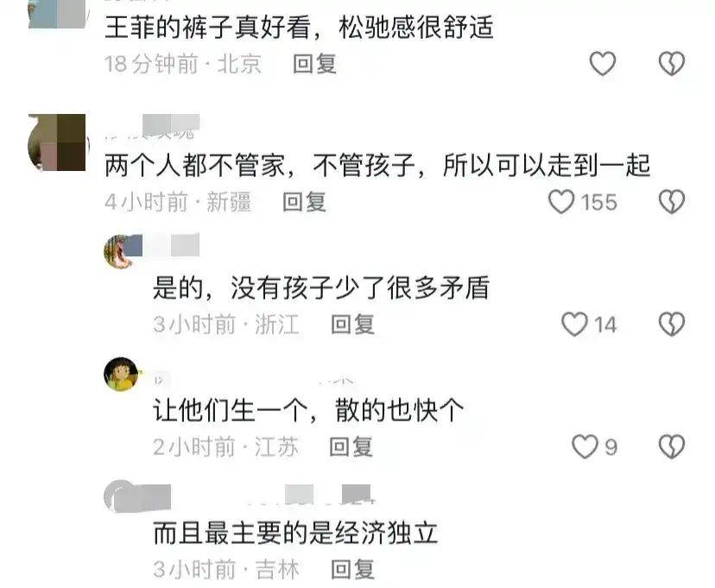Dislike the 两个人都不管家 comment
Image resolution: width=715 pixels, height=588 pixels.
point(672,202)
